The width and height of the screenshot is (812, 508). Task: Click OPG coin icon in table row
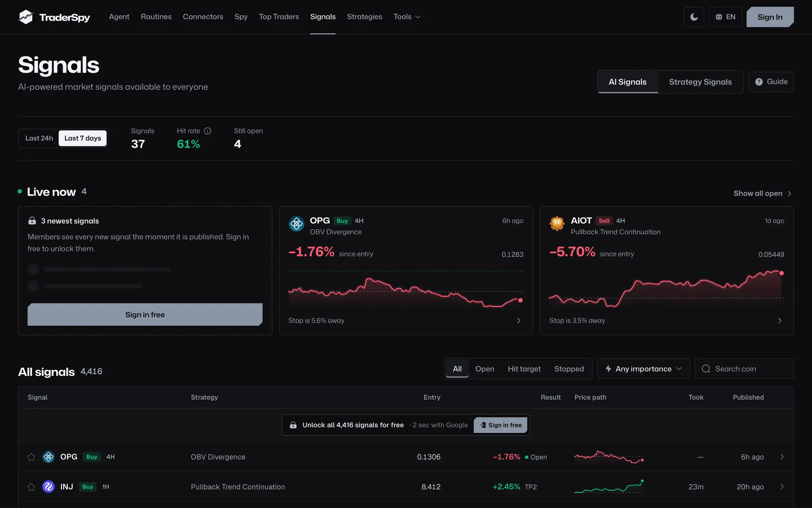pos(48,457)
